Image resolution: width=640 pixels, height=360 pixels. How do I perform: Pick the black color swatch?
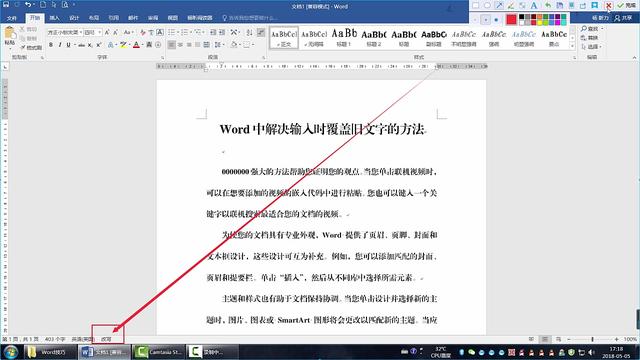522,17
